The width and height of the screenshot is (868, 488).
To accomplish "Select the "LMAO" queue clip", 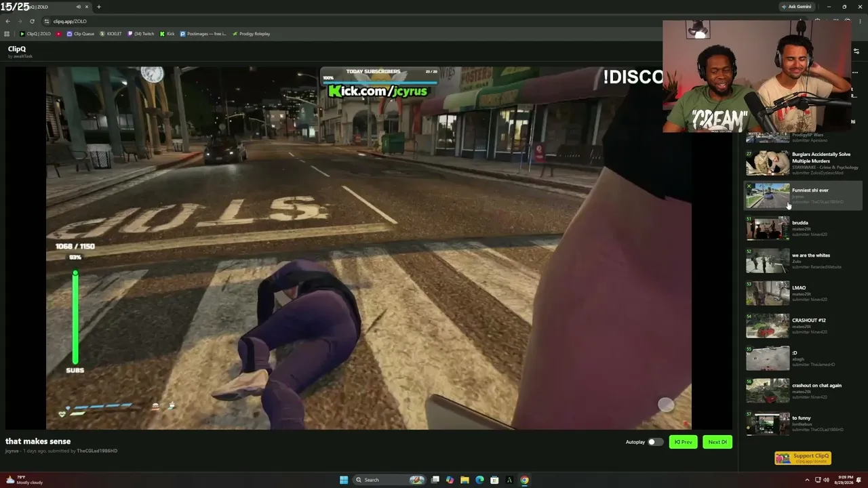I will click(x=804, y=293).
